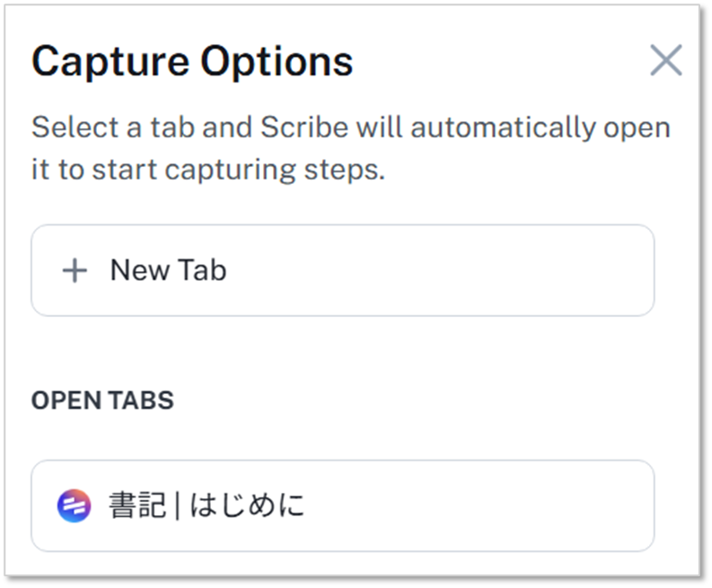This screenshot has width=712, height=588.
Task: Click the Scribe logo icon in open tabs
Action: tap(74, 506)
